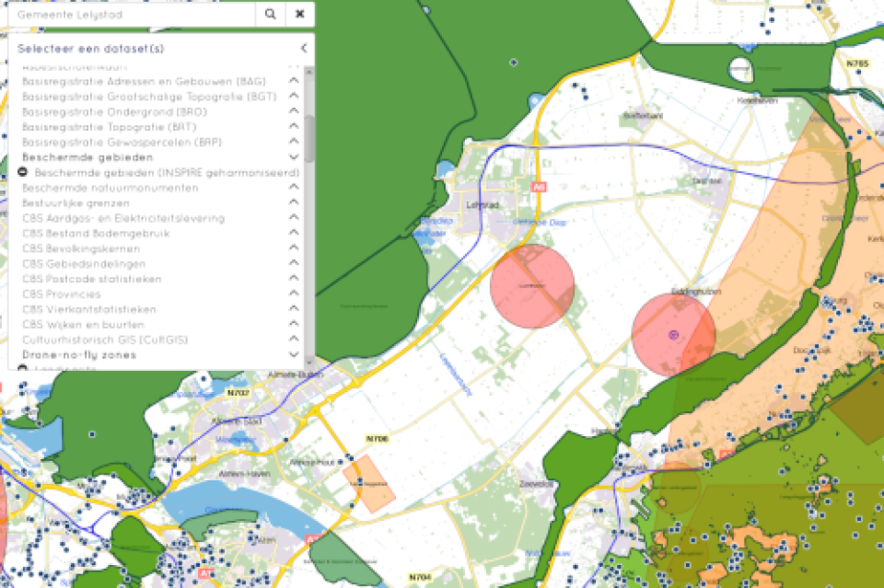Expand Cultuurhistorisch GIS (CultGIS) chevron

click(294, 340)
